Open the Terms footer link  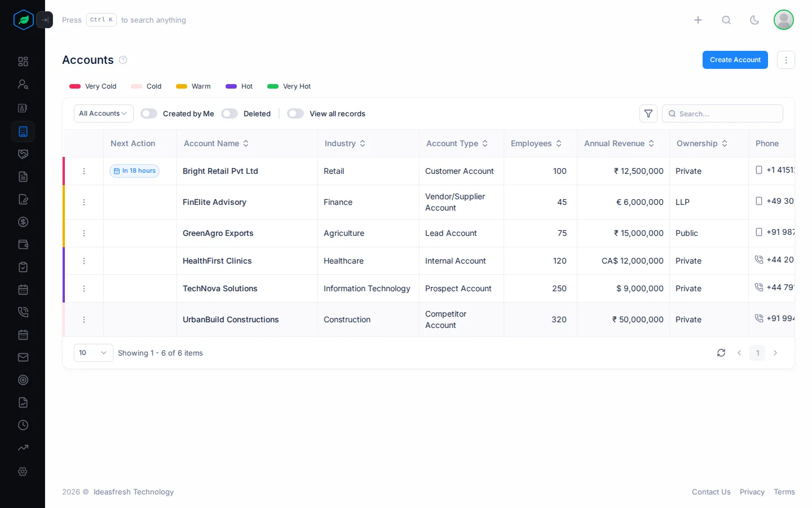tap(784, 492)
